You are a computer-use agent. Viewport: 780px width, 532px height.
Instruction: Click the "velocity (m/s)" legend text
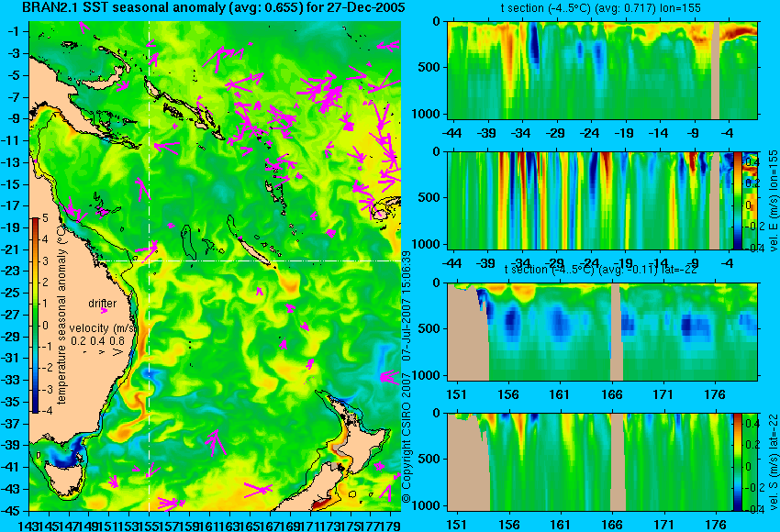point(103,328)
